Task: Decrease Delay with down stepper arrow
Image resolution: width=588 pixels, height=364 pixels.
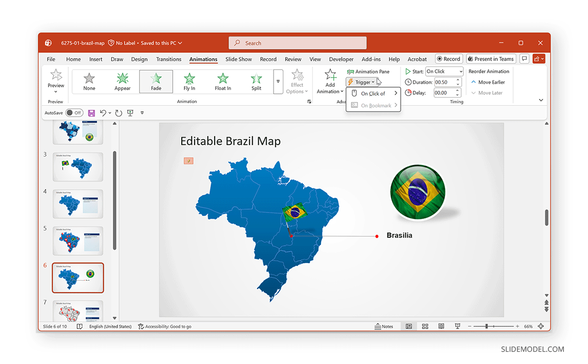Action: pos(459,95)
